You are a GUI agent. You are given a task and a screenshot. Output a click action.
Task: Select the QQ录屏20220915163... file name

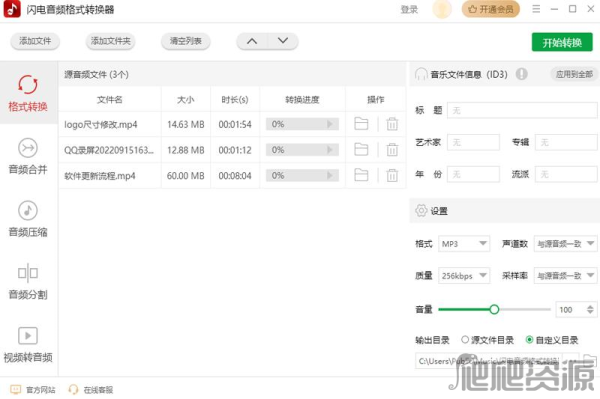[x=109, y=150]
